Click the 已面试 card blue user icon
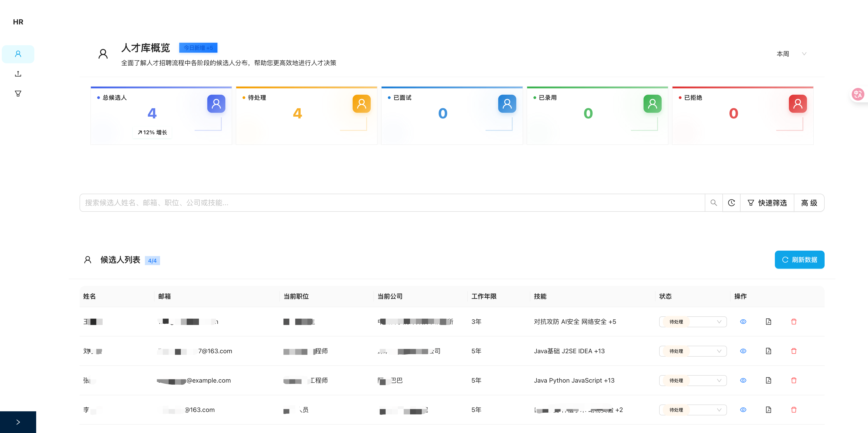Screen dimensions: 868x433 (507, 104)
